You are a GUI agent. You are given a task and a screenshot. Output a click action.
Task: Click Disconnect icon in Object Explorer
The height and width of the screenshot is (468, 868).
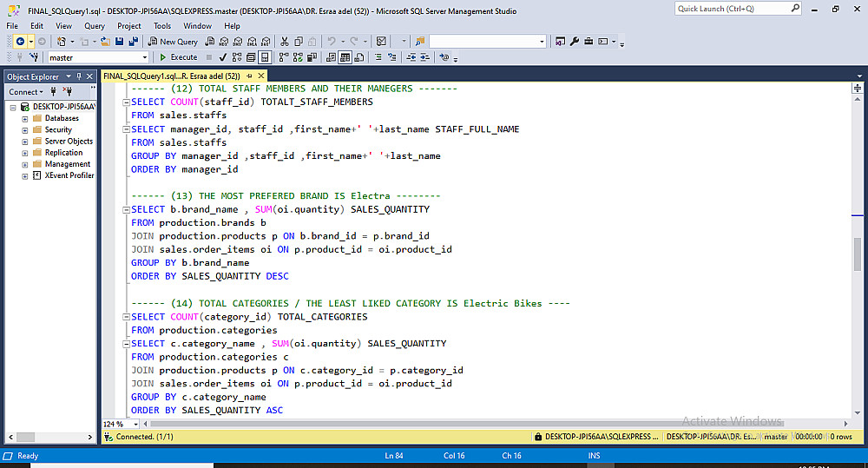click(68, 91)
